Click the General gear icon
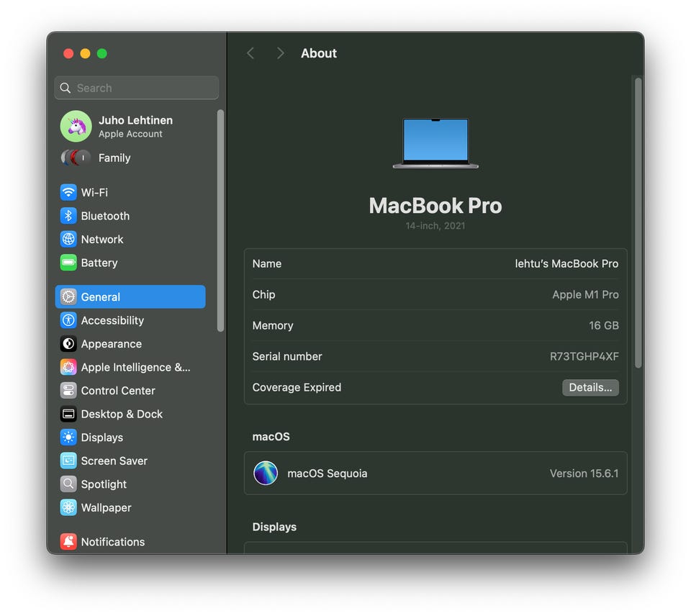 click(68, 297)
